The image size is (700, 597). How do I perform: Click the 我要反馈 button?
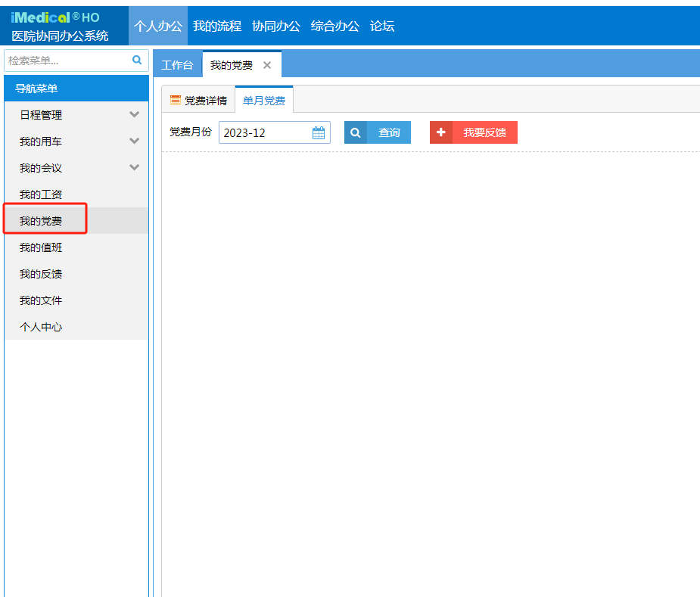(474, 133)
